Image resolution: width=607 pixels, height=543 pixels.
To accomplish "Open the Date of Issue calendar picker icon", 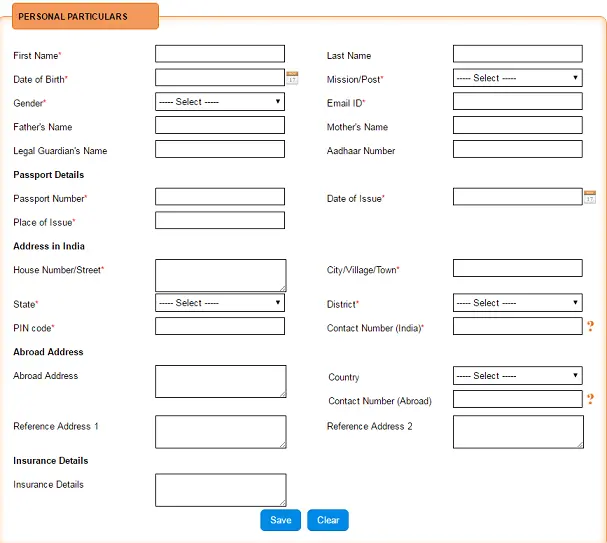I will pos(590,197).
